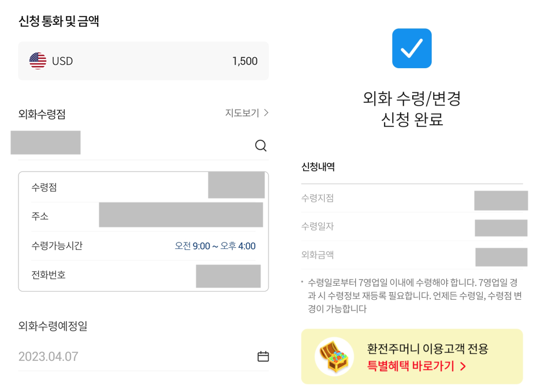Select the 신청 통화 및 금액 section header
Screen dimensions: 537x392
point(58,20)
